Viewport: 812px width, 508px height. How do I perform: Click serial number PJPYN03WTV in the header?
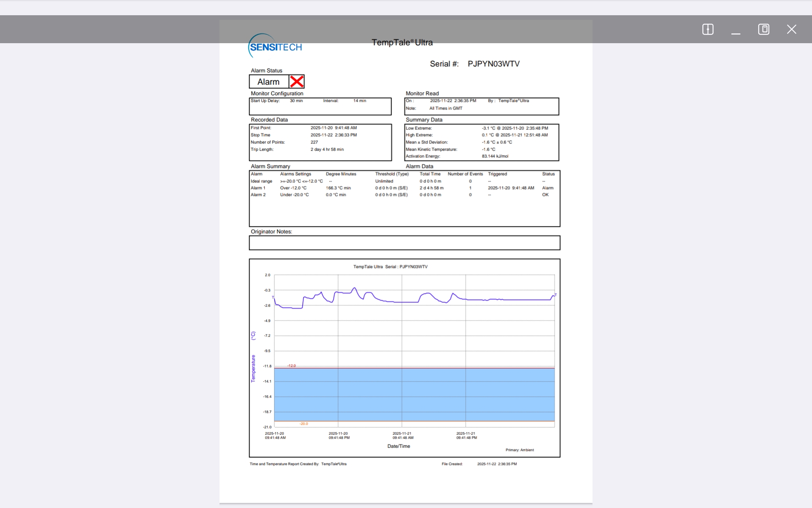pyautogui.click(x=493, y=64)
